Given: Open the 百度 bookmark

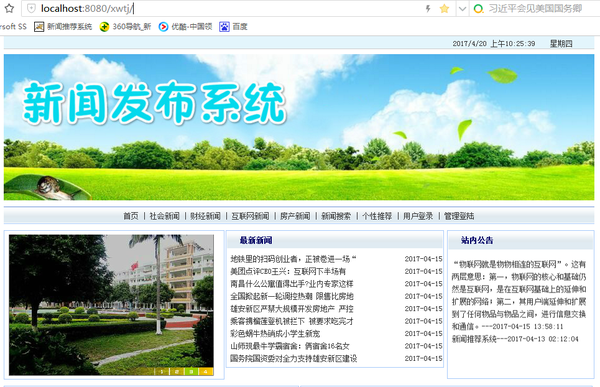Looking at the screenshot, I should [233, 26].
